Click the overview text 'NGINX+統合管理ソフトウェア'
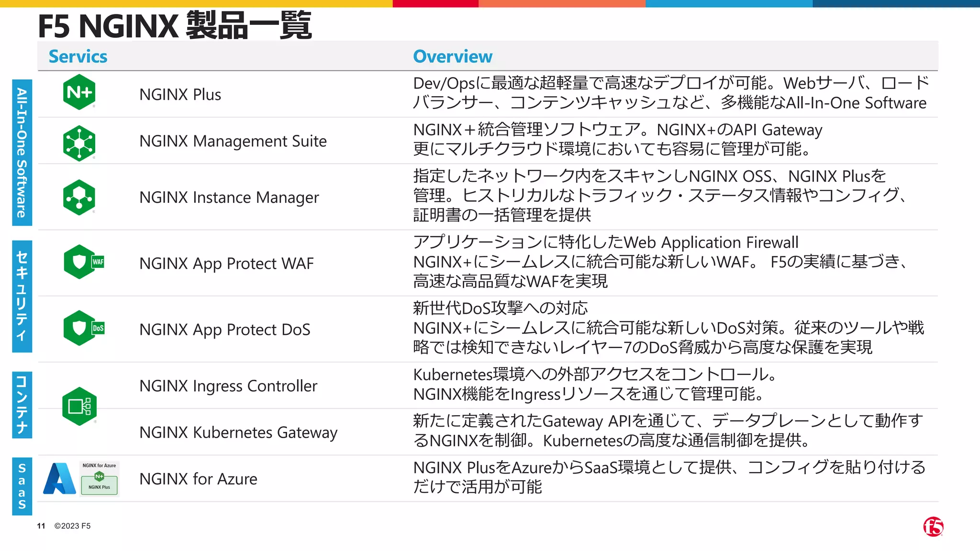 click(617, 139)
